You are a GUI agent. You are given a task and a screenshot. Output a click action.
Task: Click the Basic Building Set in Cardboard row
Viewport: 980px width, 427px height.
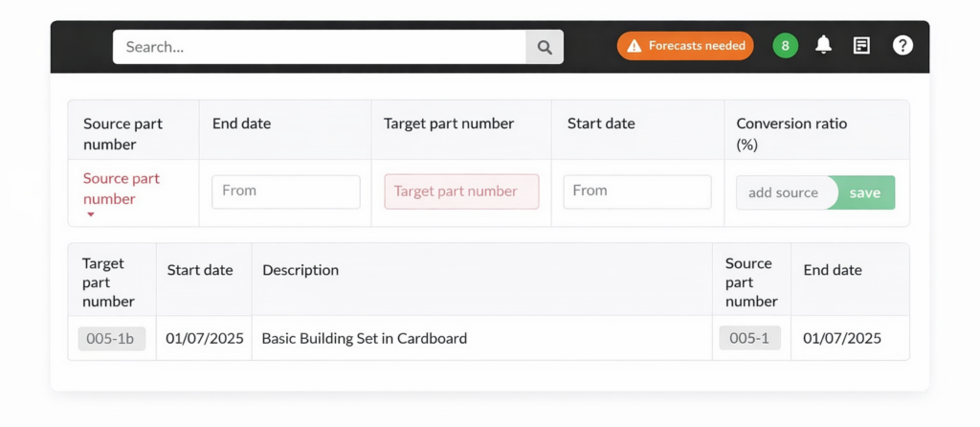[364, 338]
